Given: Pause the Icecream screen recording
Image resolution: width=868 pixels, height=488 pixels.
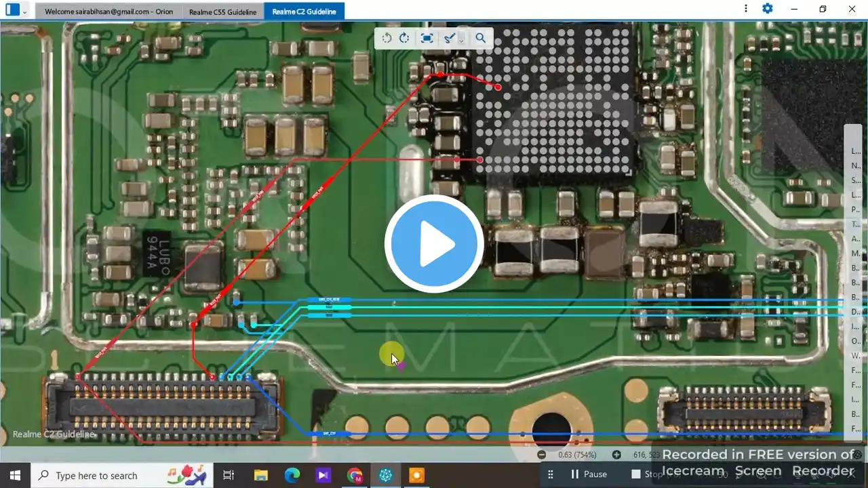Looking at the screenshot, I should click(x=588, y=474).
